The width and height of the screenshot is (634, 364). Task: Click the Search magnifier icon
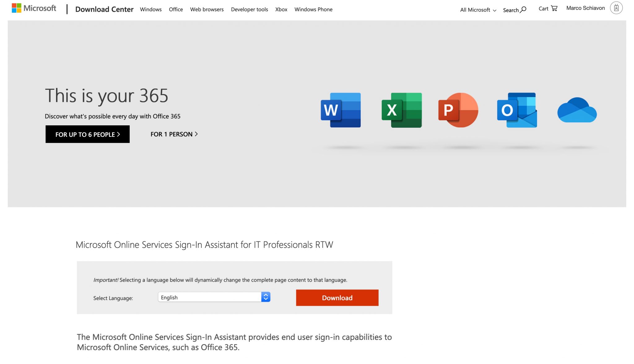pyautogui.click(x=523, y=10)
